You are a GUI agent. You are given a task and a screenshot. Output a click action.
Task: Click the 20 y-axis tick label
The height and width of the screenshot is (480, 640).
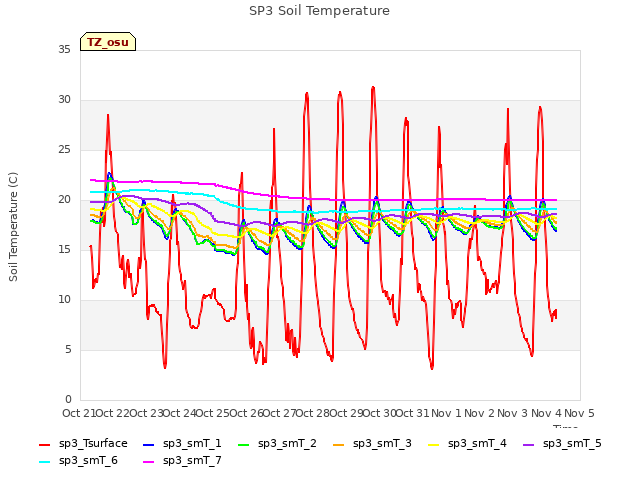pyautogui.click(x=64, y=200)
